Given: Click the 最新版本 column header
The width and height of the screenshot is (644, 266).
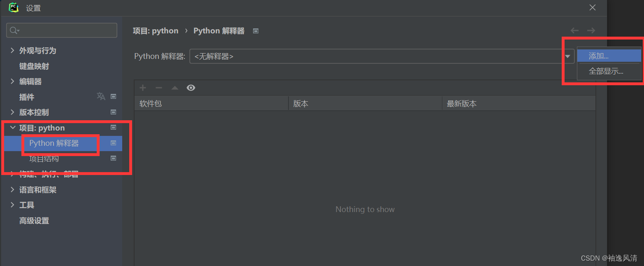Looking at the screenshot, I should (519, 104).
